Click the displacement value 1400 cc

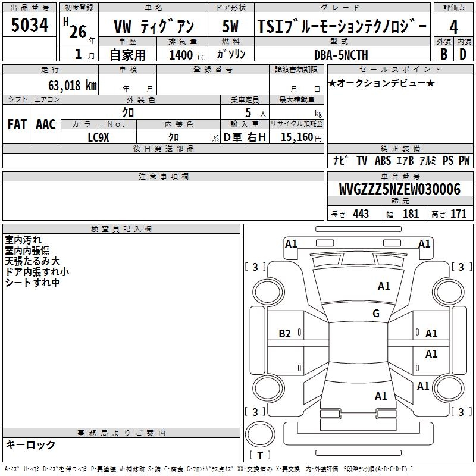[187, 55]
